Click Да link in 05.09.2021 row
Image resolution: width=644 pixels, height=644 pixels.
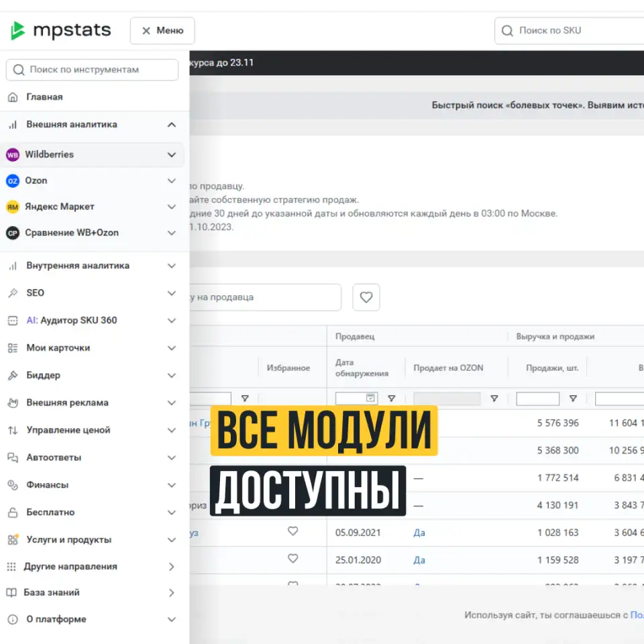click(x=419, y=533)
